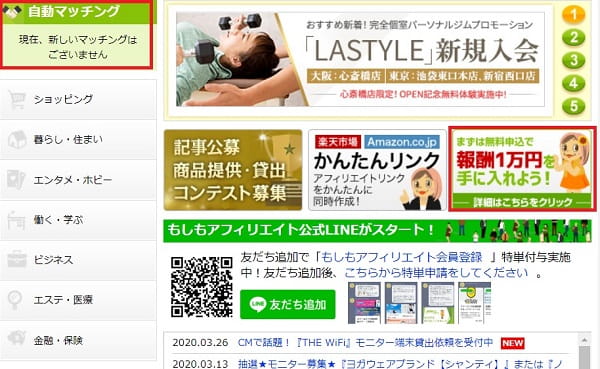Click the handshake icon in 自動マッチング header
Viewport: 600px width, 369px height.
coord(12,11)
